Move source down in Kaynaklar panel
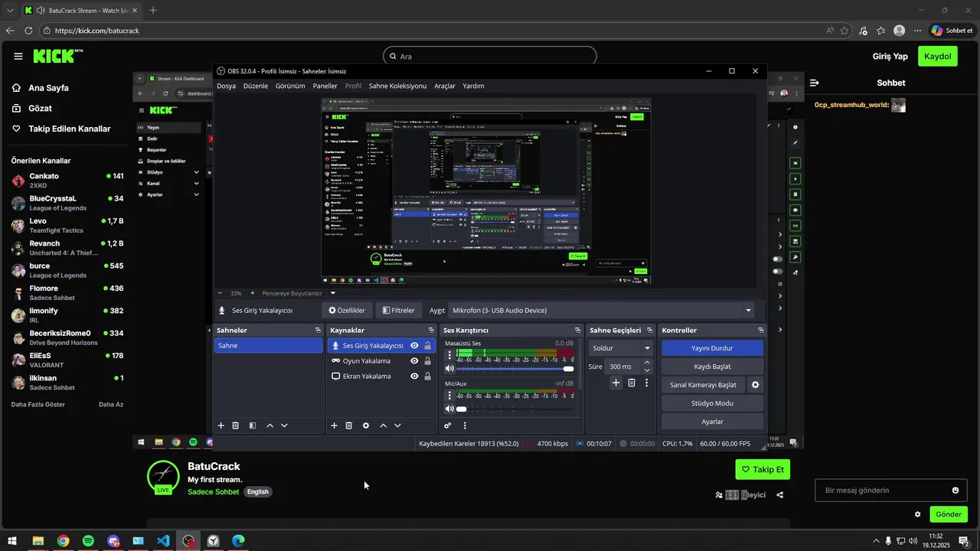This screenshot has width=980, height=551. (x=397, y=425)
